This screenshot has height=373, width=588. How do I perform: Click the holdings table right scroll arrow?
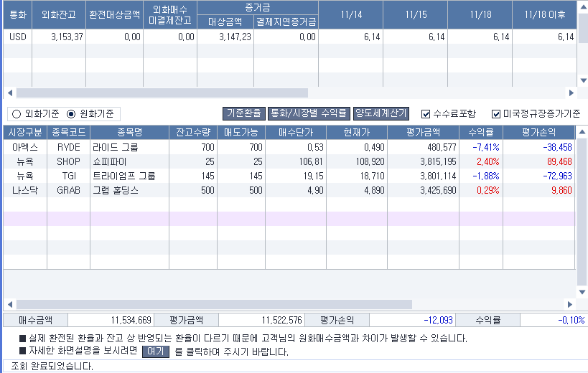(x=571, y=304)
